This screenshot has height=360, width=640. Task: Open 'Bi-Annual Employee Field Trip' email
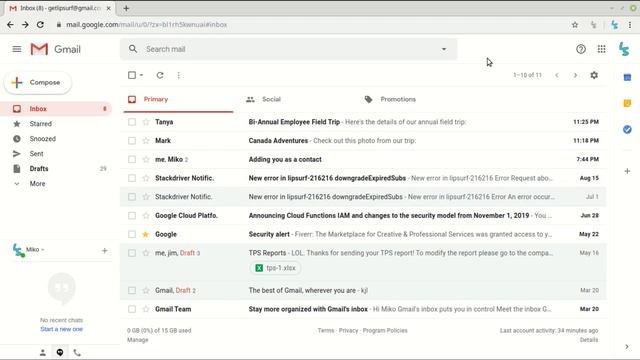(363, 122)
